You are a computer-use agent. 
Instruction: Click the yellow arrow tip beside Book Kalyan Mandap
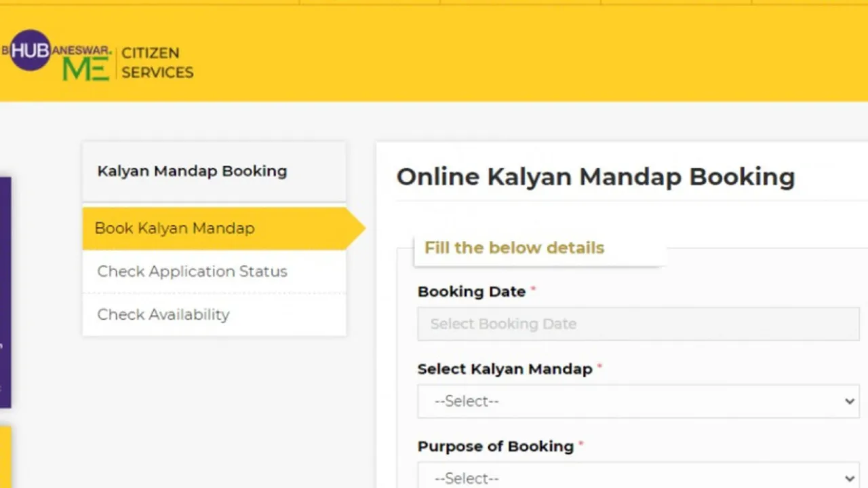356,229
